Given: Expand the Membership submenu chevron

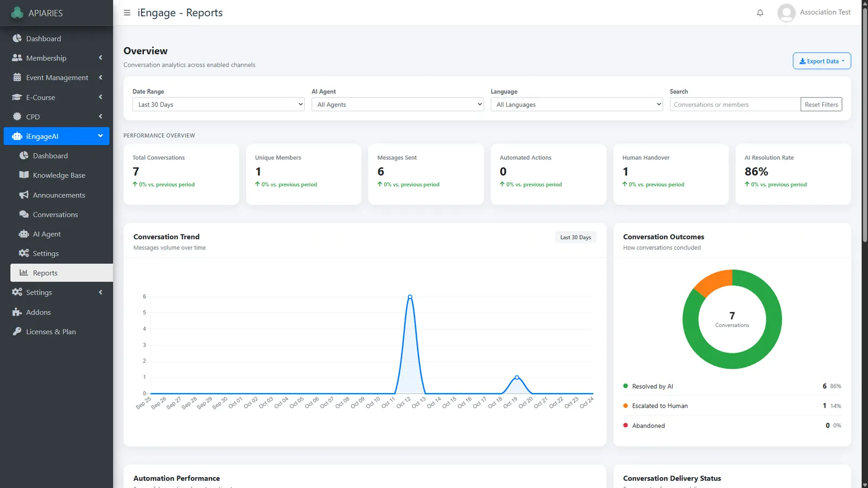Looking at the screenshot, I should pos(100,57).
